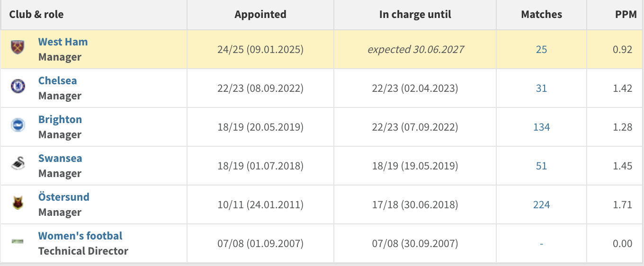View the 51 Swansea matches
This screenshot has height=266, width=644.
click(541, 166)
